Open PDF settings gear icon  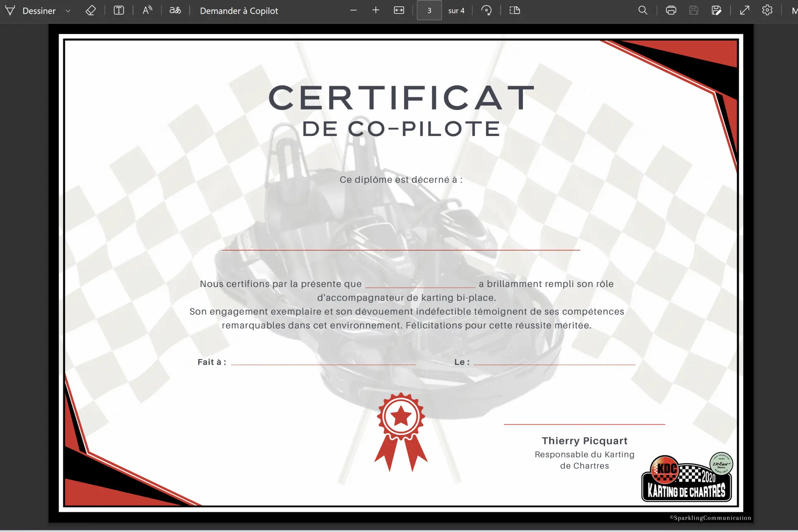point(767,10)
